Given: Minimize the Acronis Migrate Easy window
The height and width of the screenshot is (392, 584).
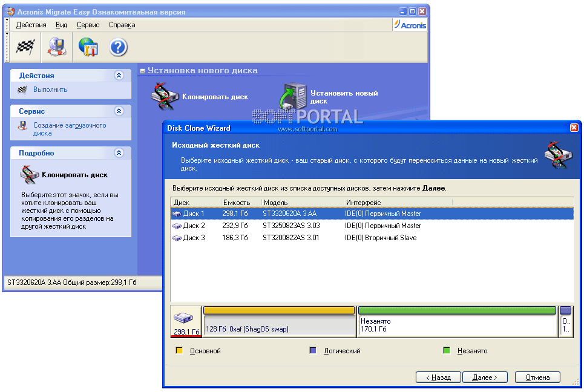Looking at the screenshot, I should [x=403, y=11].
